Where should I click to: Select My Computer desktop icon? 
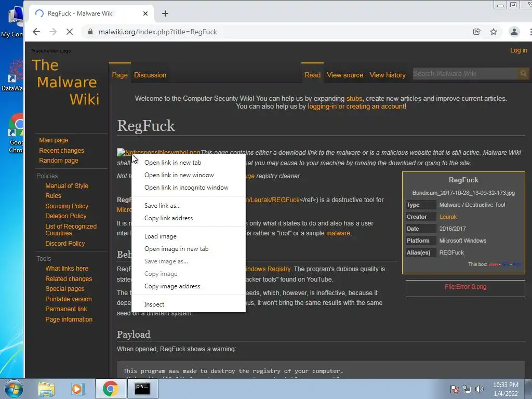click(12, 21)
